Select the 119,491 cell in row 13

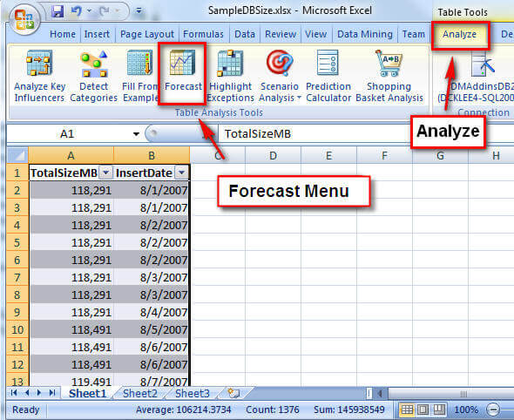click(71, 380)
